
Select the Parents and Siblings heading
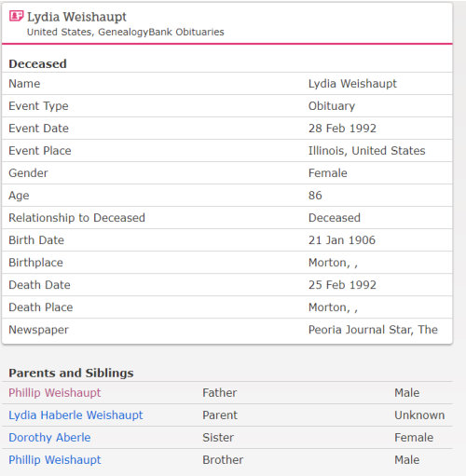click(71, 373)
